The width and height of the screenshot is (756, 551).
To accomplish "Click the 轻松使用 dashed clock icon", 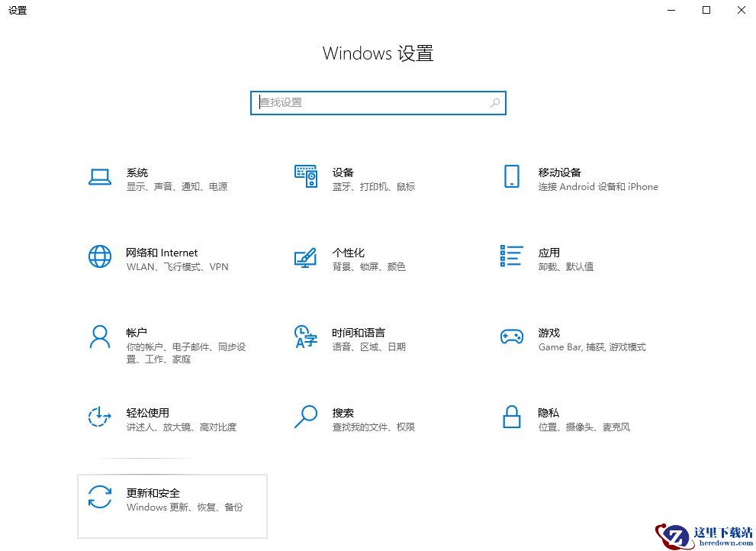I will [100, 417].
